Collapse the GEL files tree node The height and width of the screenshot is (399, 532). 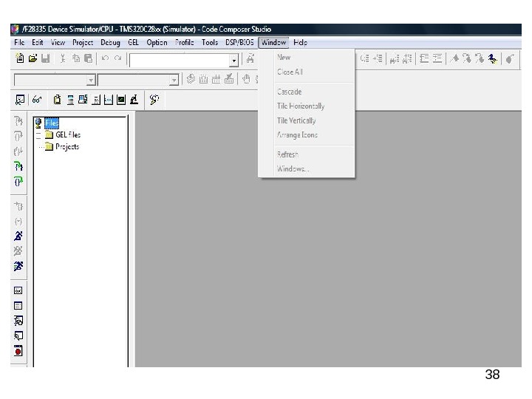pos(38,135)
